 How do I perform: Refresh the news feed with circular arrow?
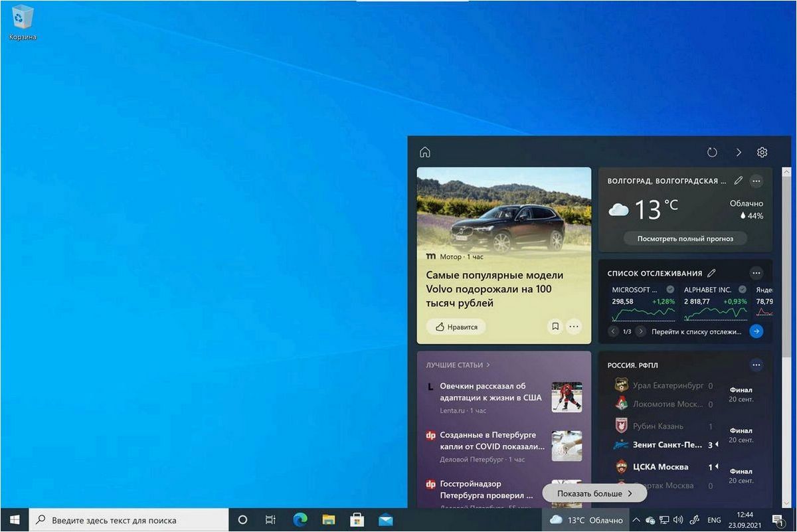pos(712,152)
